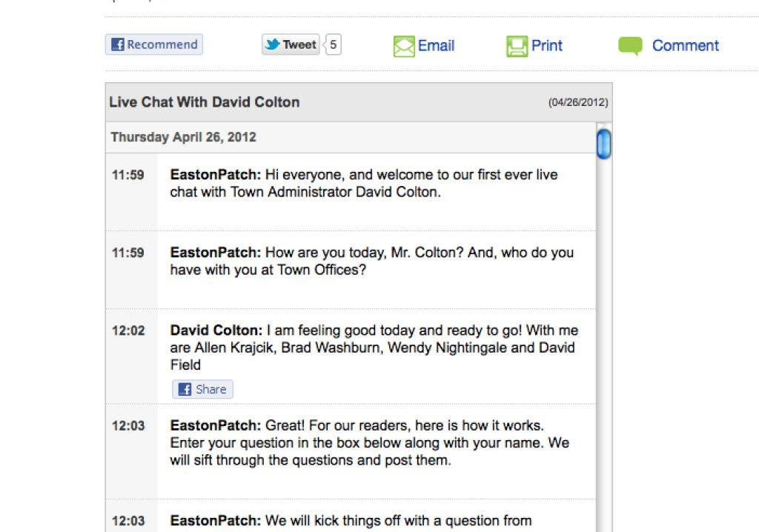759x532 pixels.
Task: Click the Thursday April 26, 2012 date header
Action: point(183,137)
